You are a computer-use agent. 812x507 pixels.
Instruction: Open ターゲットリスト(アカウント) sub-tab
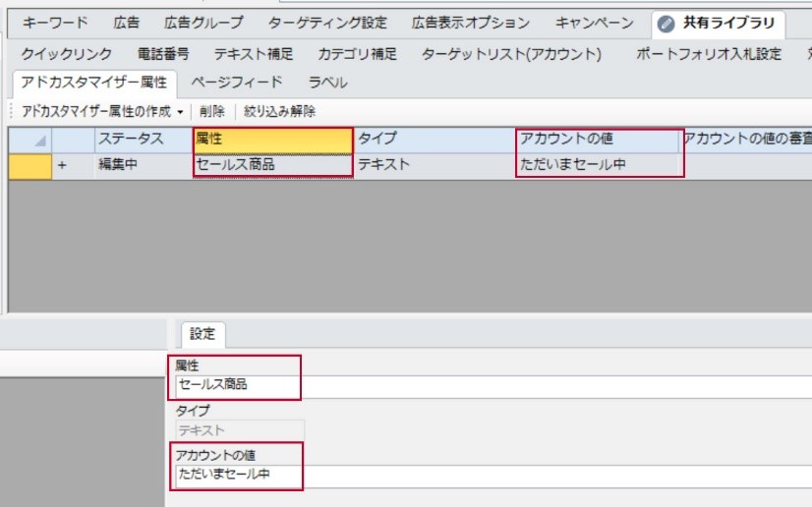pos(511,54)
